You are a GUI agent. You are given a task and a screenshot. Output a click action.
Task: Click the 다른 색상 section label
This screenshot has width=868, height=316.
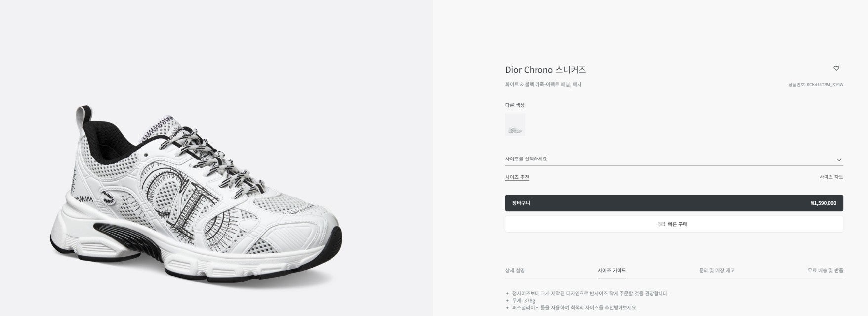click(515, 105)
